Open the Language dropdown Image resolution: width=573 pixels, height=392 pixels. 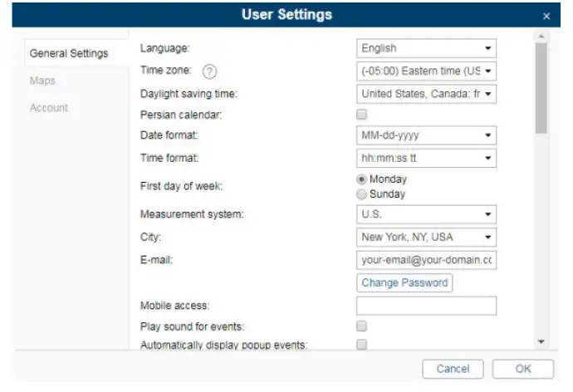(x=426, y=48)
